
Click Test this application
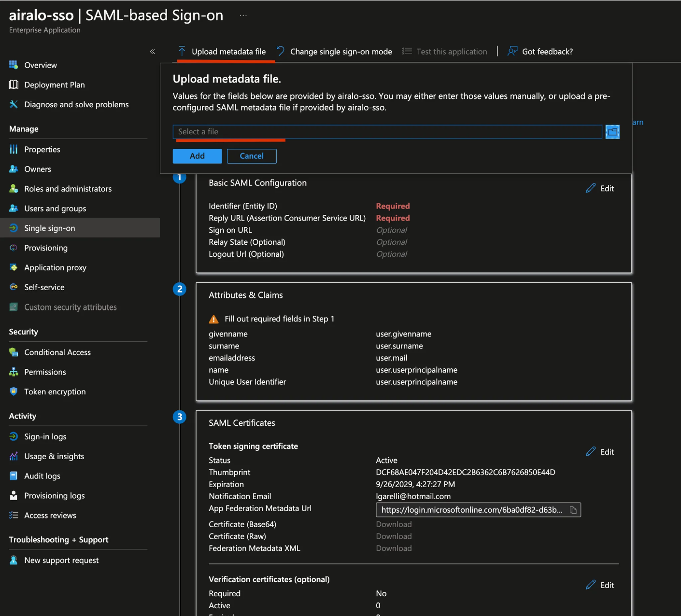445,52
